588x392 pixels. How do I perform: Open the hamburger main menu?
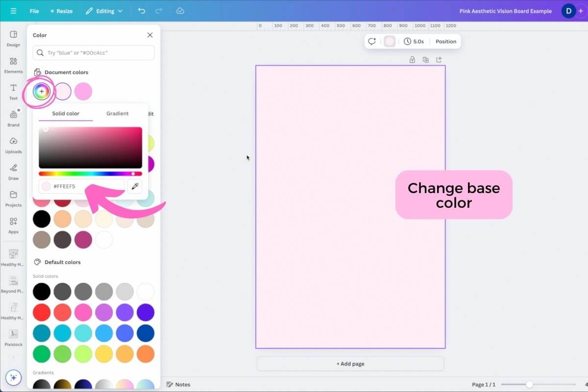click(13, 11)
